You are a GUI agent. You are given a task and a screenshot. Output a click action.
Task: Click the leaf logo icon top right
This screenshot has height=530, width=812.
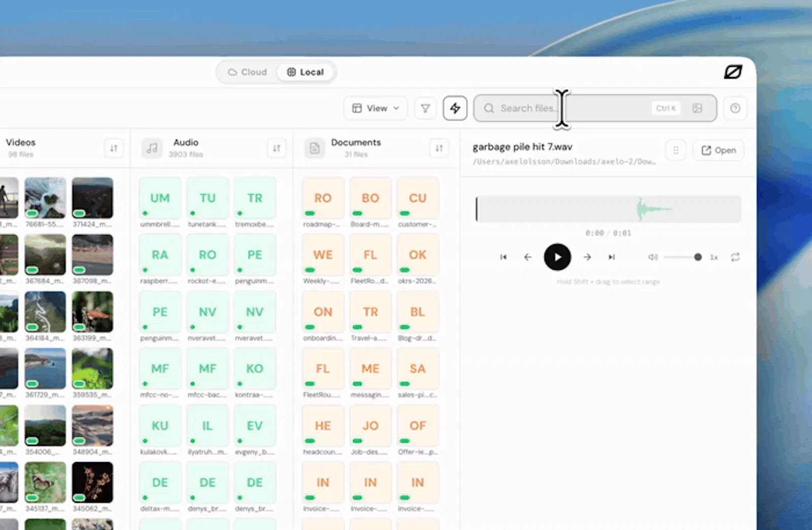point(733,72)
